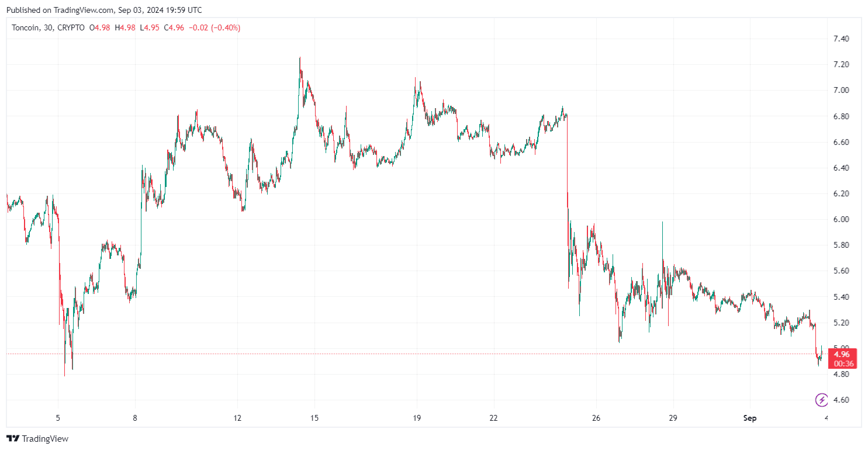Click the 4.80 price axis label
Viewport: 868px width, 450px height.
pyautogui.click(x=841, y=374)
